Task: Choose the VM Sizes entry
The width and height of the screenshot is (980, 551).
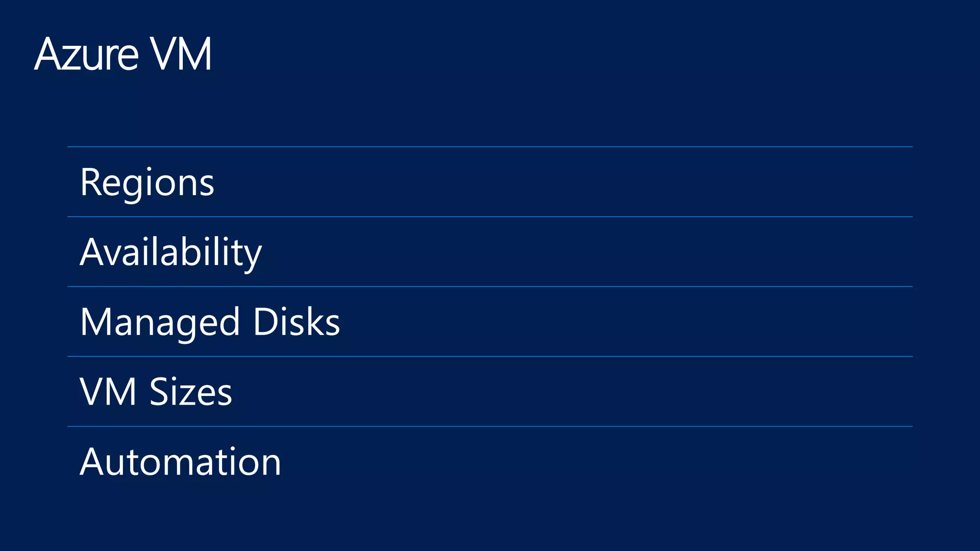Action: pos(156,392)
